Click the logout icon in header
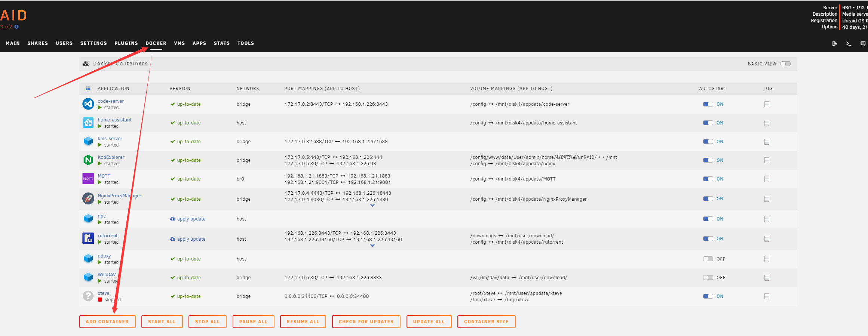Screen dimensions: 868x336 point(835,44)
